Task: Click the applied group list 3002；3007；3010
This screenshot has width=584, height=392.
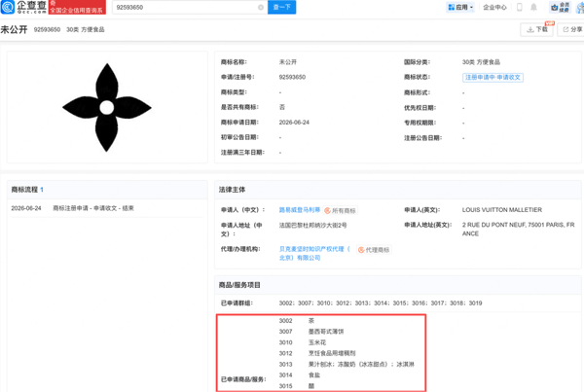Action: click(381, 303)
